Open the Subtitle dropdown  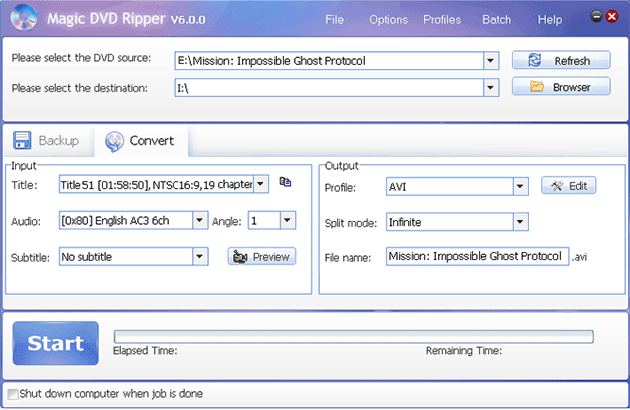point(200,256)
